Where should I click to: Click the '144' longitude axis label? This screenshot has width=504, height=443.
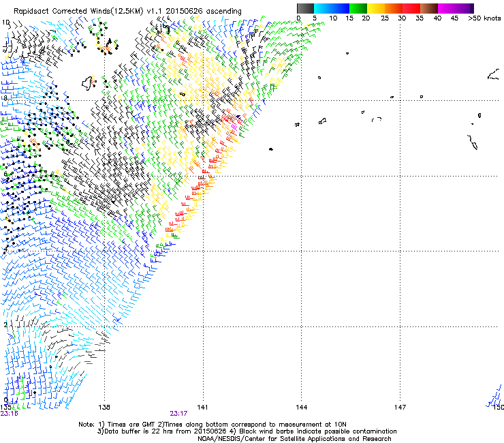coord(301,408)
